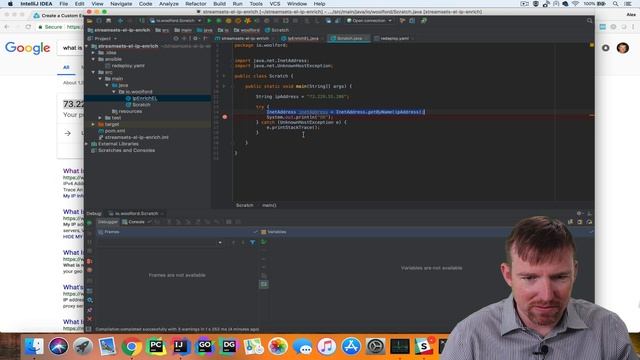Switch to the Scratch.java editor tab

[349, 38]
